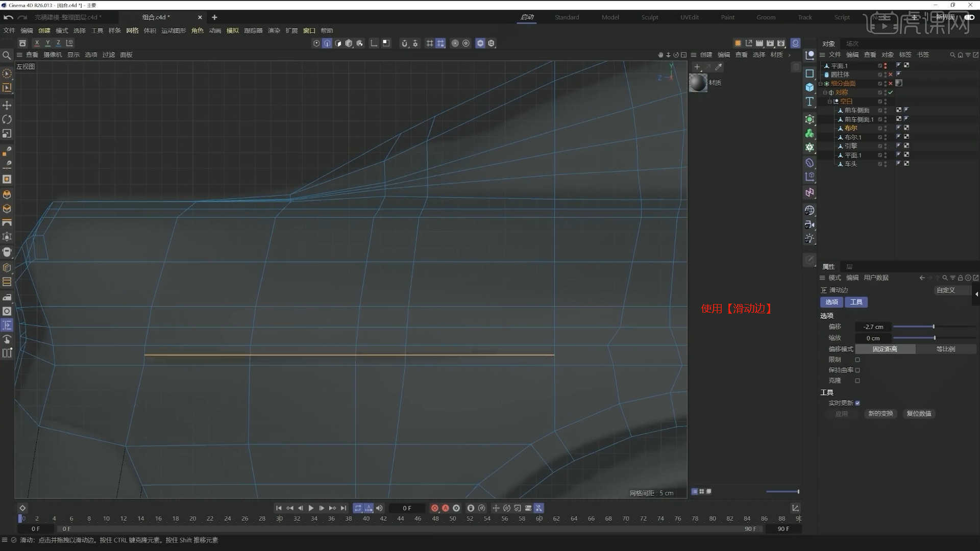This screenshot has width=980, height=551.
Task: Lock the Attributes panel
Action: tap(960, 278)
